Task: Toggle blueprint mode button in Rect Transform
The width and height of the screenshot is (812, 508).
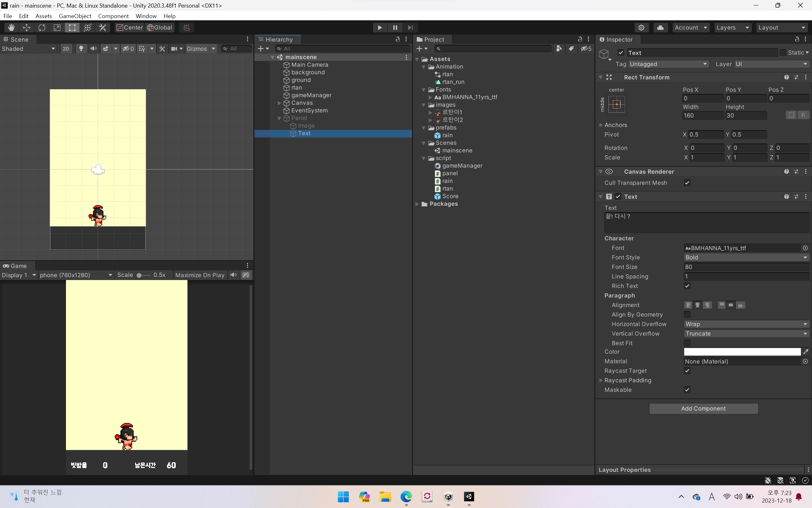Action: pos(791,115)
